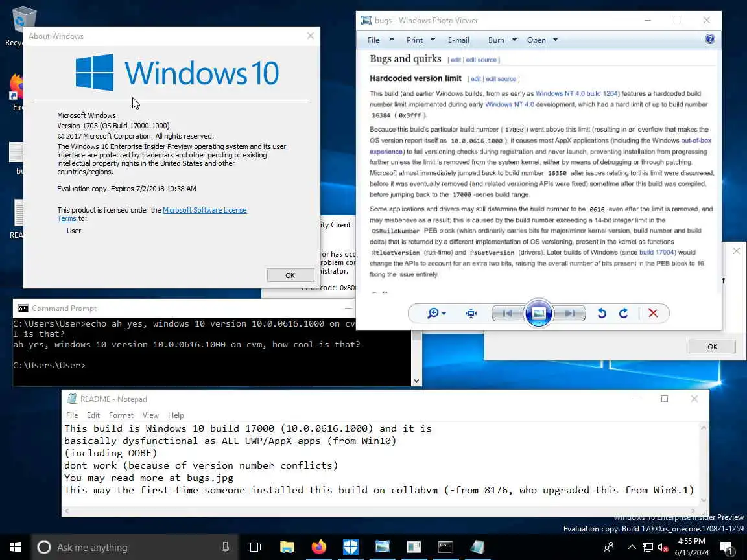The width and height of the screenshot is (747, 560).
Task: Click the "C:\Users\User>" prompt line
Action: pyautogui.click(x=49, y=366)
